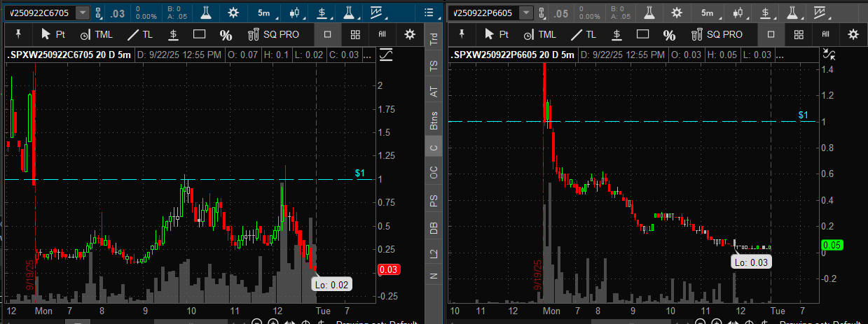Viewport: 868px width, 324px height.
Task: Open the TS tab in the side panel
Action: coord(434,66)
